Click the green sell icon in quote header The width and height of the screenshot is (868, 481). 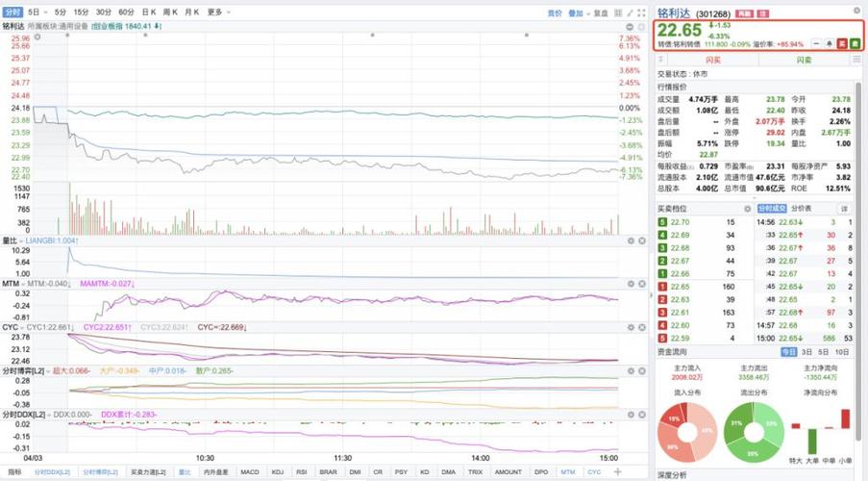[x=856, y=43]
